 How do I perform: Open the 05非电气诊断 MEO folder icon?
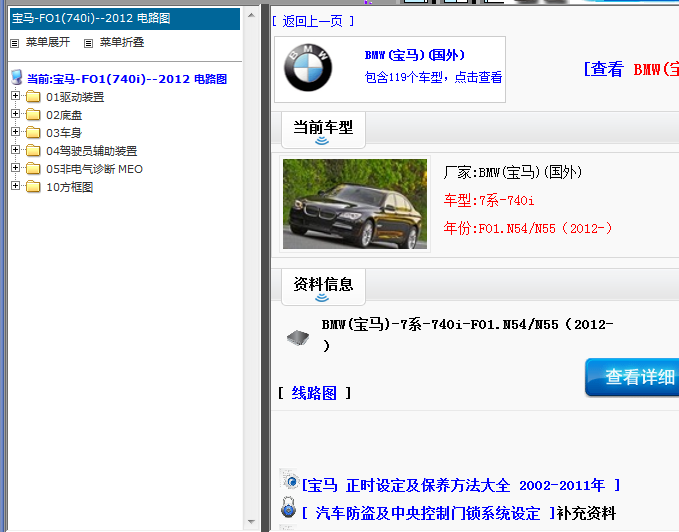(33, 169)
